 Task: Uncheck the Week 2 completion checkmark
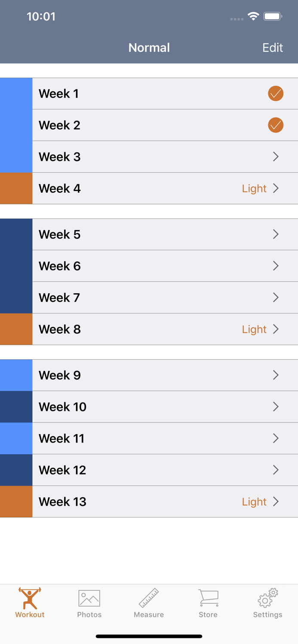pyautogui.click(x=276, y=125)
